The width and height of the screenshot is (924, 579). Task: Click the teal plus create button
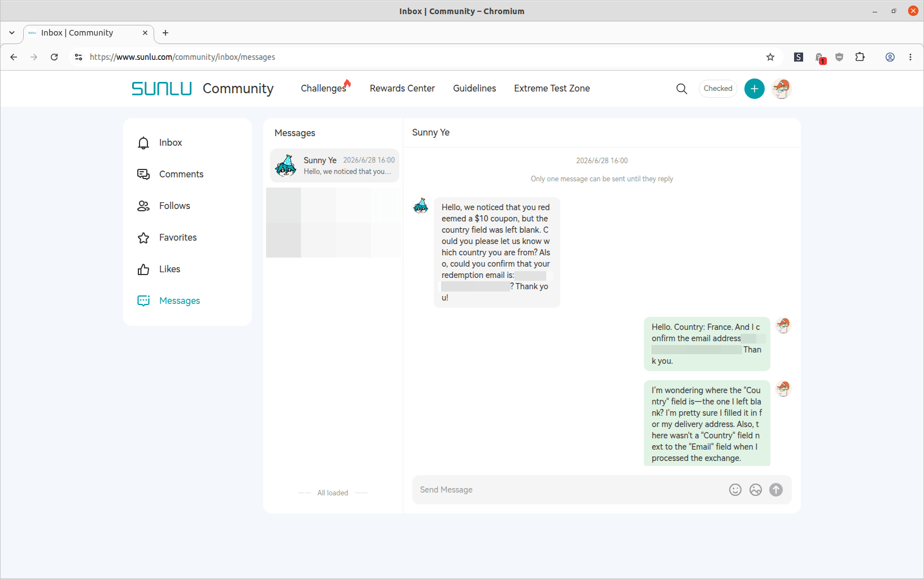(755, 89)
